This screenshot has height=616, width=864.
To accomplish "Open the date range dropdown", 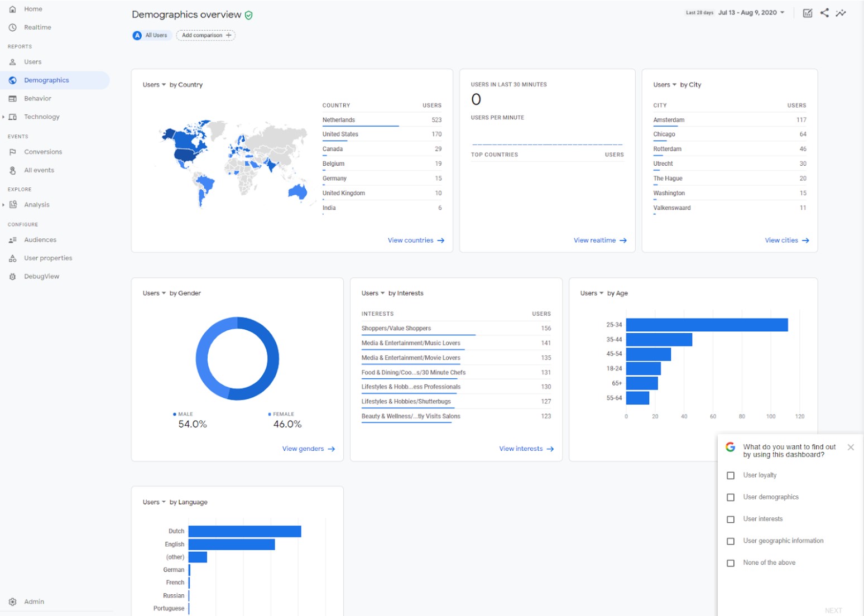I will point(751,12).
